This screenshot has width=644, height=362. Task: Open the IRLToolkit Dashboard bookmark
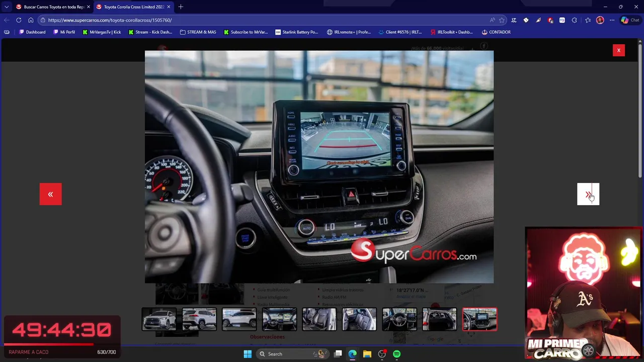point(451,32)
